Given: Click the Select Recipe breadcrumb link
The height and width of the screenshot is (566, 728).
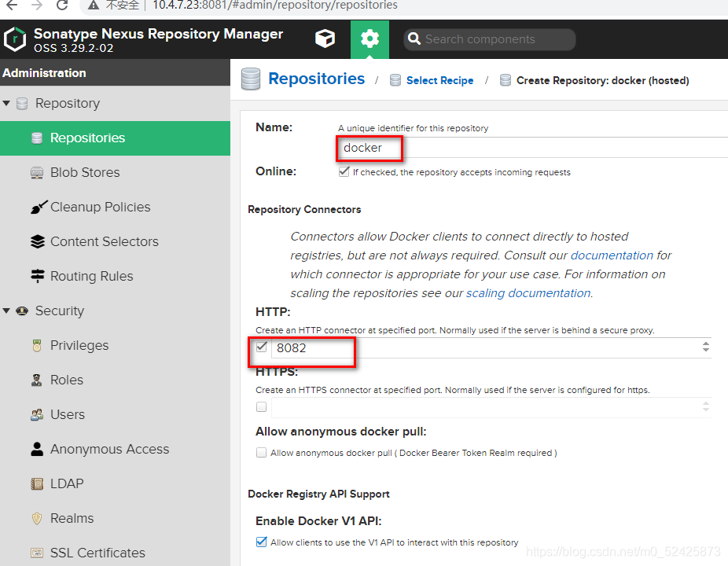Looking at the screenshot, I should pyautogui.click(x=439, y=80).
